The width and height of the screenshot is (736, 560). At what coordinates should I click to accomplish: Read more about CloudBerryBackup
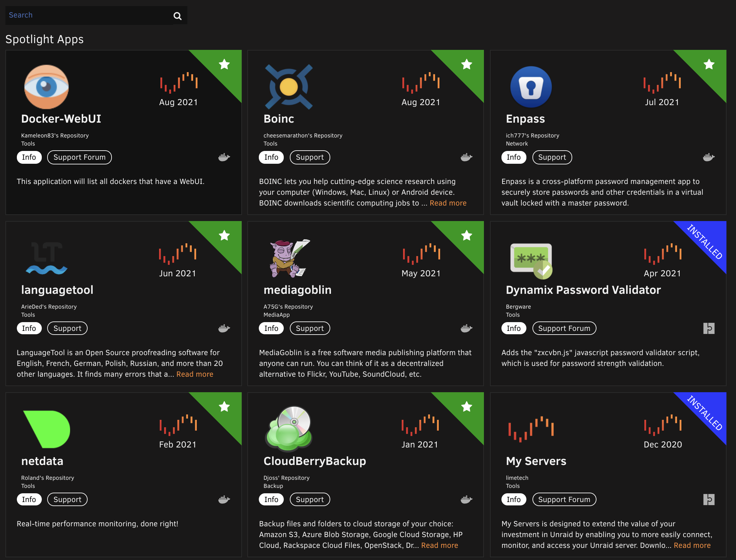coord(439,545)
